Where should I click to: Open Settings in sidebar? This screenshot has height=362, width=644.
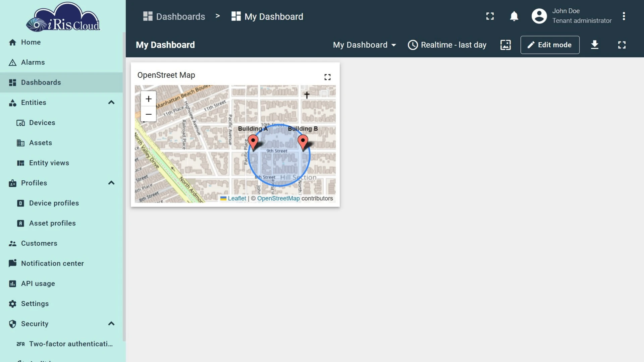click(61, 304)
